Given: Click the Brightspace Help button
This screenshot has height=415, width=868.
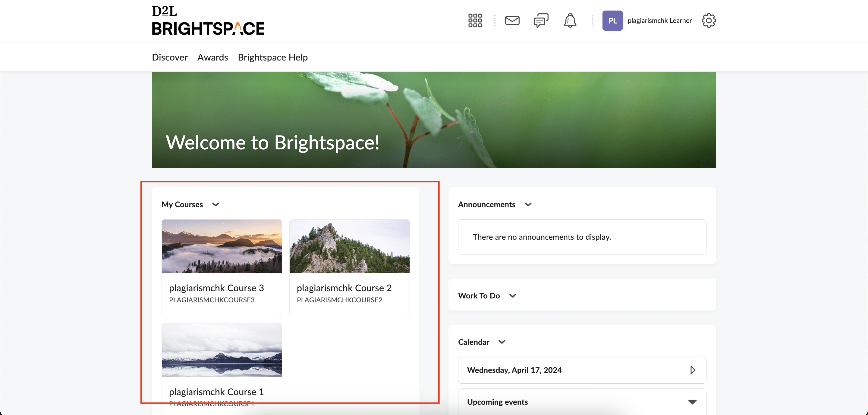Looking at the screenshot, I should (x=273, y=57).
